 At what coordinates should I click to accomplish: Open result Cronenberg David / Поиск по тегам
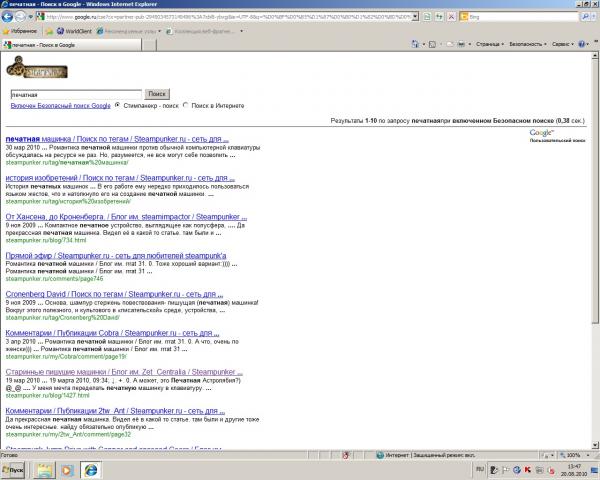point(114,294)
